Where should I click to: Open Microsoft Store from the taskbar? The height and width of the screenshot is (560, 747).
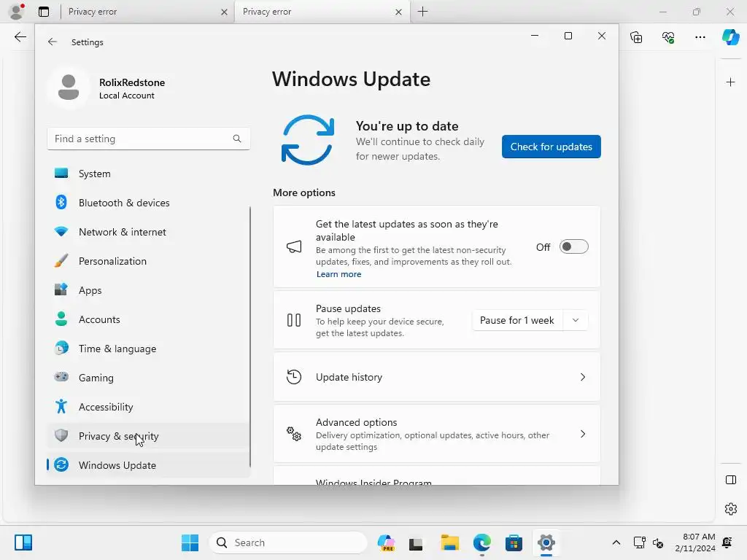coord(514,542)
